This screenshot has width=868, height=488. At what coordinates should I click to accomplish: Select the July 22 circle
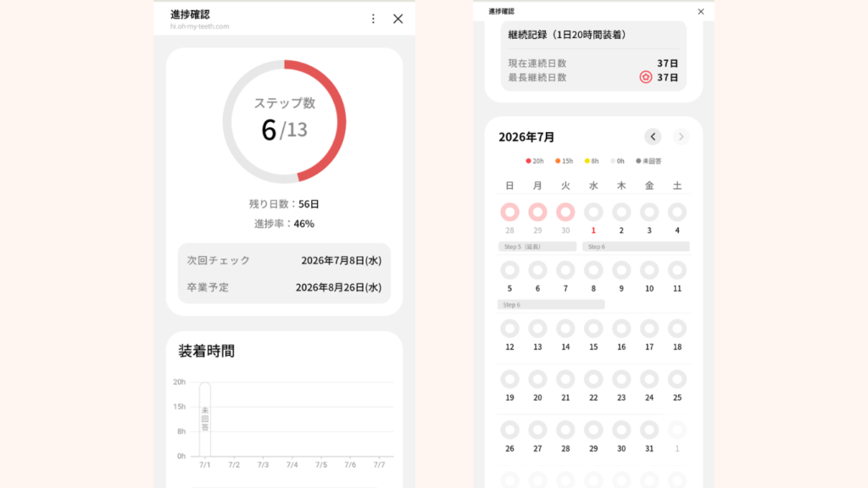[593, 379]
